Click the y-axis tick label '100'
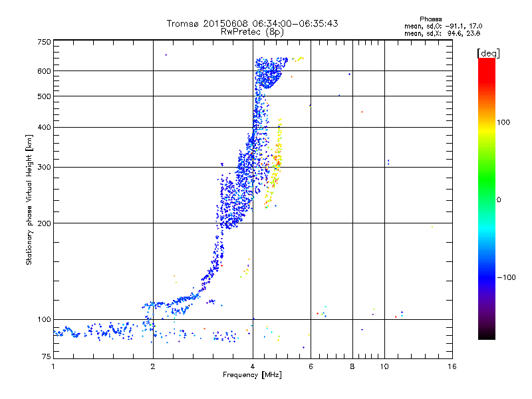The width and height of the screenshot is (532, 399). [44, 320]
